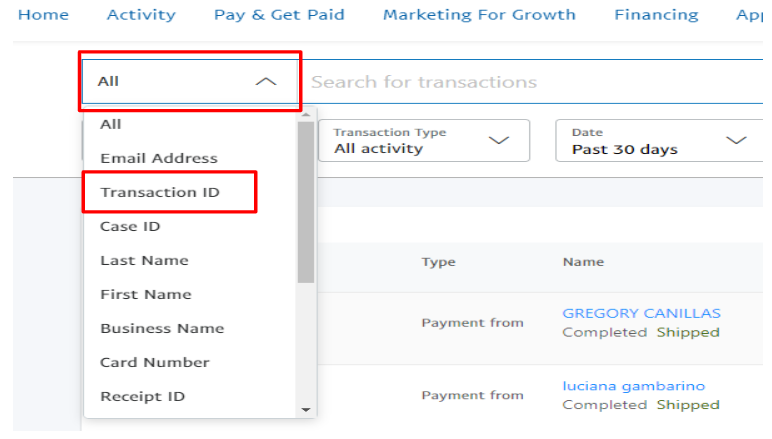
Task: Click the Date filter chevron arrow
Action: pyautogui.click(x=736, y=141)
